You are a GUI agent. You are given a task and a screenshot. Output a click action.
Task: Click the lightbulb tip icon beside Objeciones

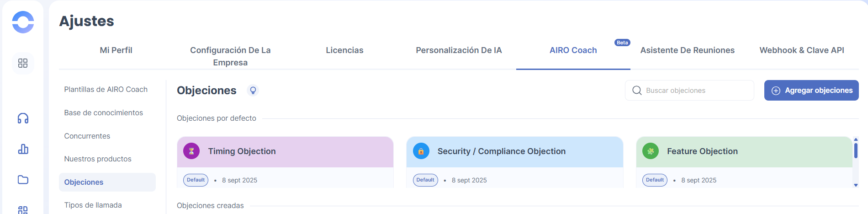click(253, 91)
